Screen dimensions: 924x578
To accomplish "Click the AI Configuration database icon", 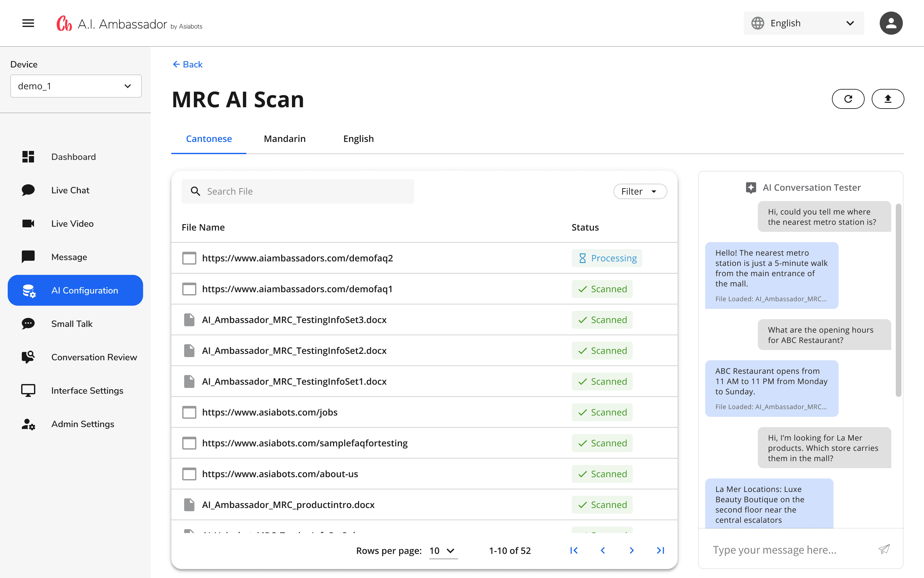I will tap(29, 291).
